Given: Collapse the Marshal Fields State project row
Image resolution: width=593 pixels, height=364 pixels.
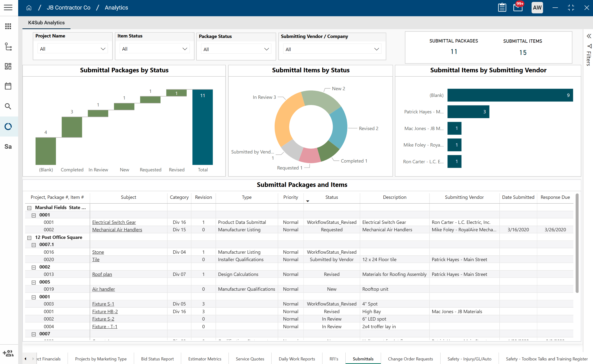Looking at the screenshot, I should (29, 208).
